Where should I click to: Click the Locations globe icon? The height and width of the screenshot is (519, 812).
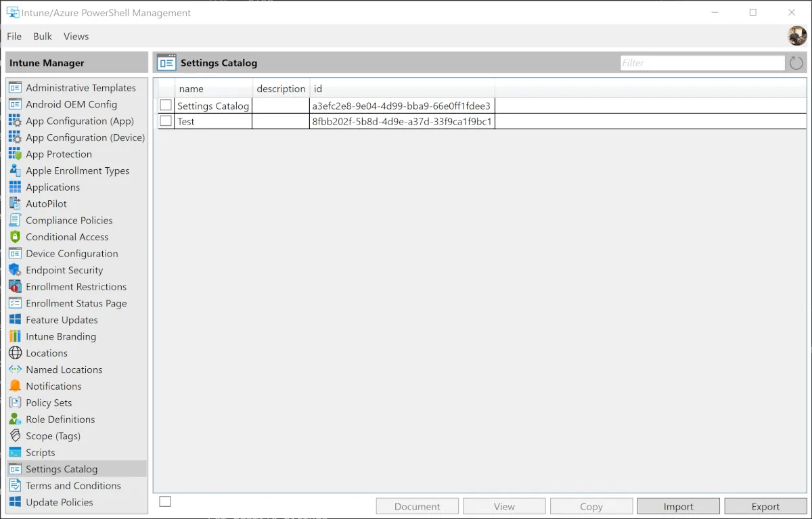pos(15,353)
